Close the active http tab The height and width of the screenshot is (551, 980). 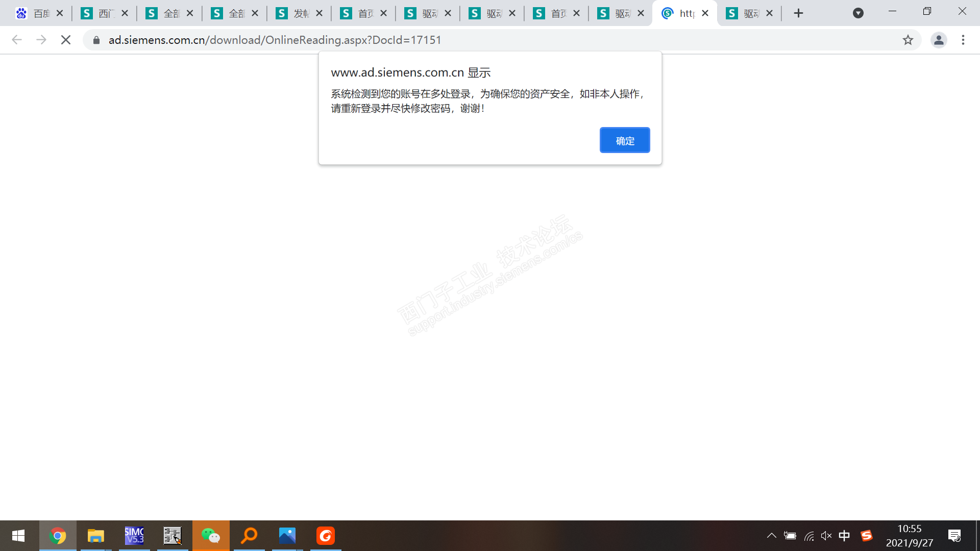(705, 13)
